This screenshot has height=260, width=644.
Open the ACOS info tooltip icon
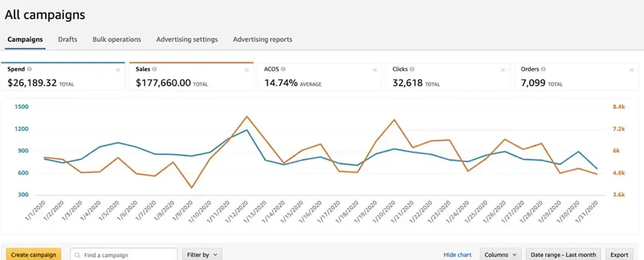[x=283, y=69]
